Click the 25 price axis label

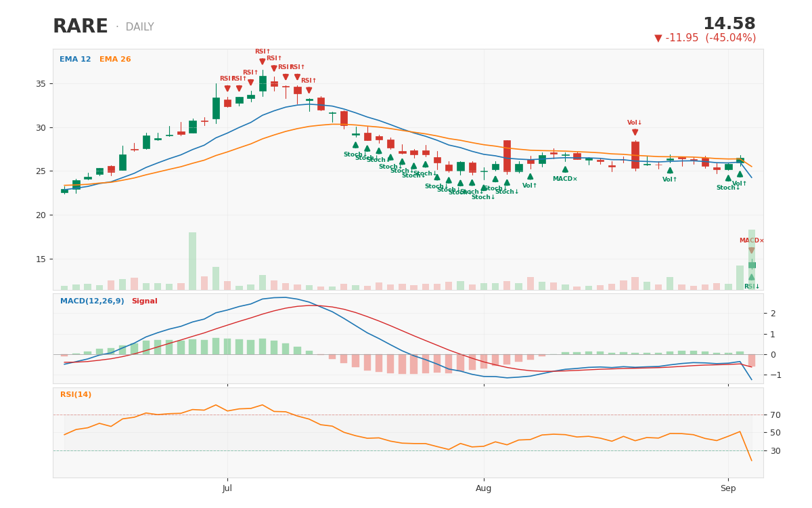pos(41,171)
